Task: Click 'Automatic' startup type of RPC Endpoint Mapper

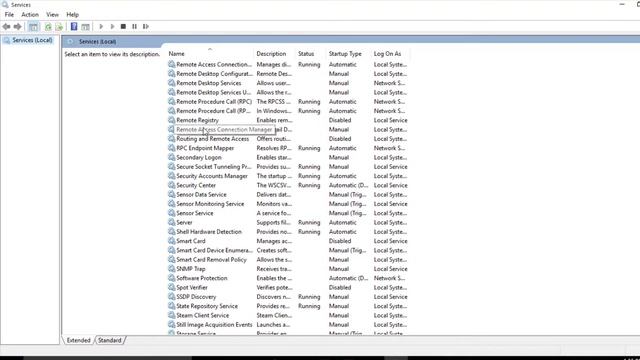Action: [x=343, y=148]
